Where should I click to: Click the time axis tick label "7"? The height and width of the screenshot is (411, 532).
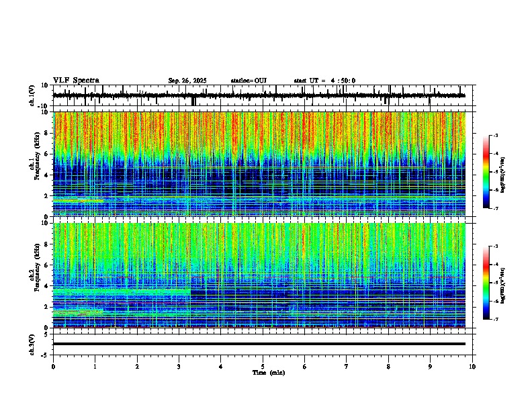click(x=347, y=367)
